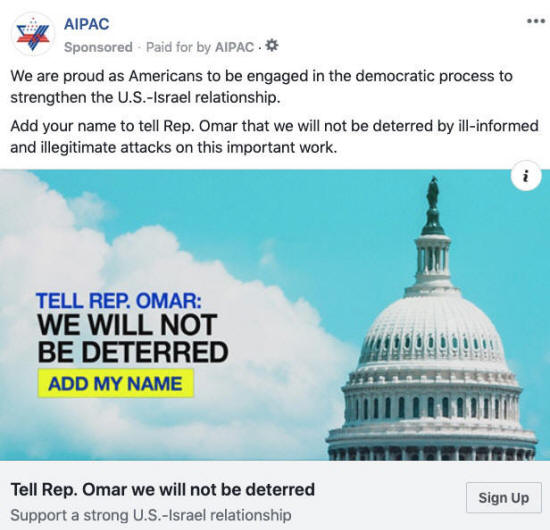
Task: Open the headline Tell Rep. Omar we will not be deterred
Action: click(x=163, y=490)
